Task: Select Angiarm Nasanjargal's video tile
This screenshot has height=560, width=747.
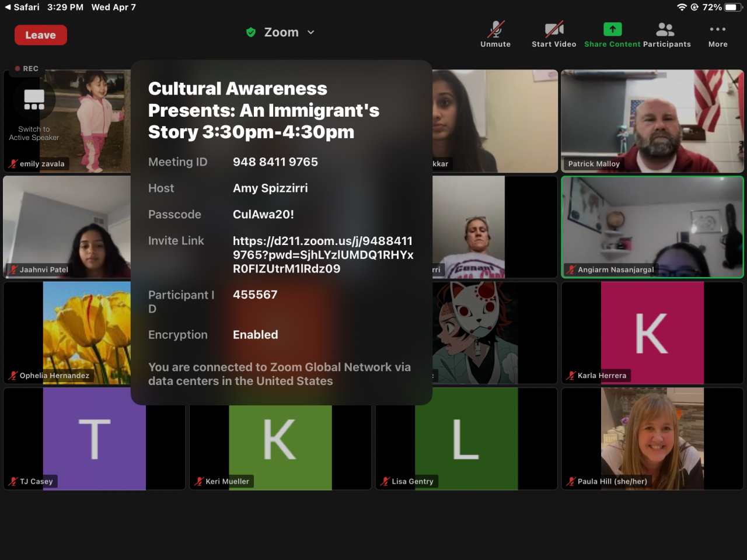Action: pyautogui.click(x=652, y=227)
